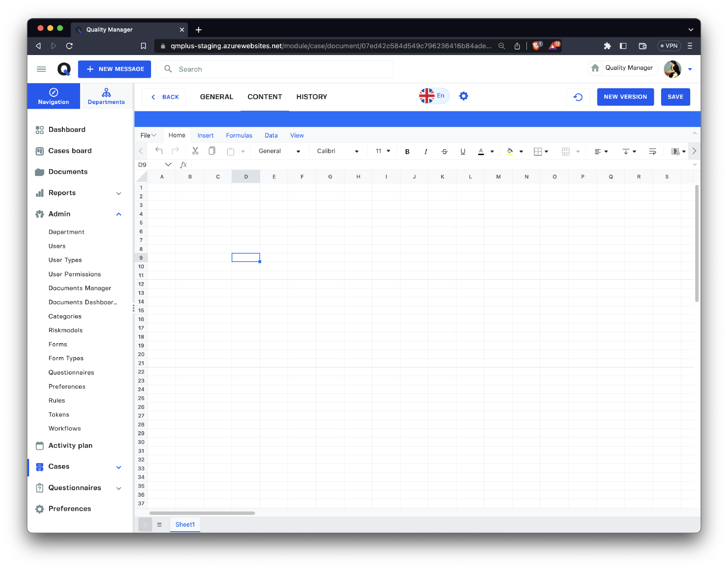Image resolution: width=728 pixels, height=569 pixels.
Task: Open the HISTORY tab
Action: click(312, 97)
